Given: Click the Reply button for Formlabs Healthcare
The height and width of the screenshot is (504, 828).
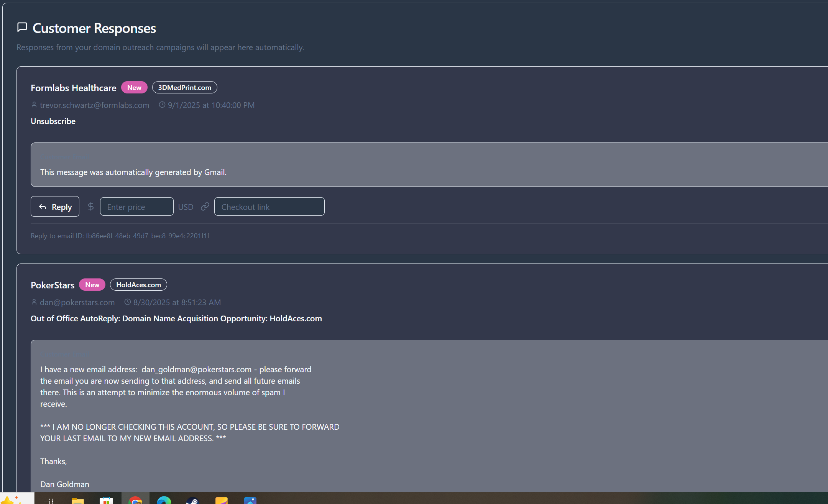Looking at the screenshot, I should tap(55, 207).
